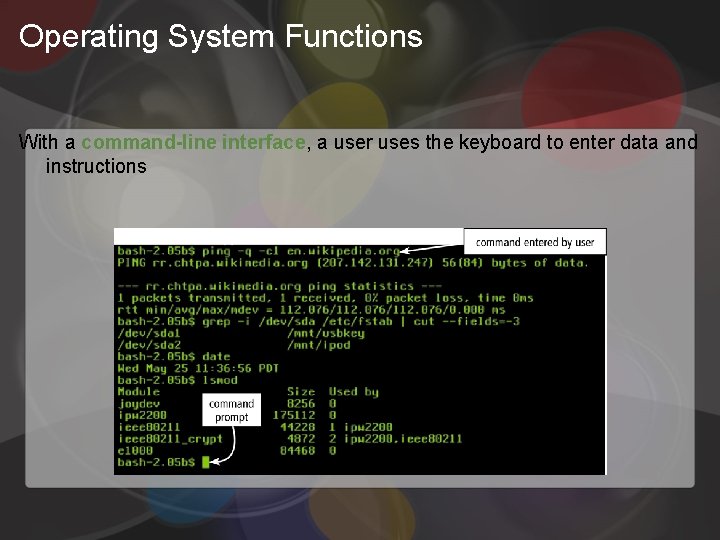The width and height of the screenshot is (720, 540).
Task: Click the 'PING rr.chtpa.wikimedia.org' output line
Action: point(353,263)
